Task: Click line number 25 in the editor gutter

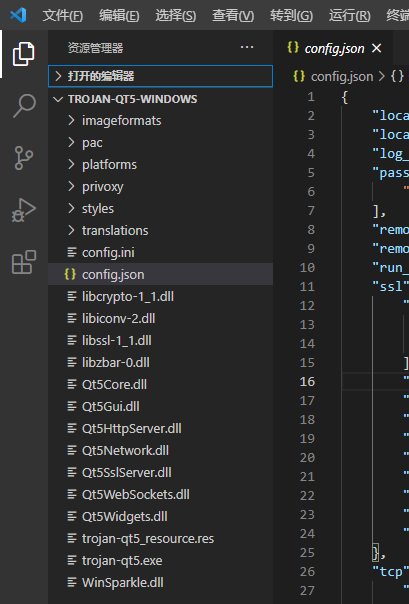Action: (x=307, y=552)
